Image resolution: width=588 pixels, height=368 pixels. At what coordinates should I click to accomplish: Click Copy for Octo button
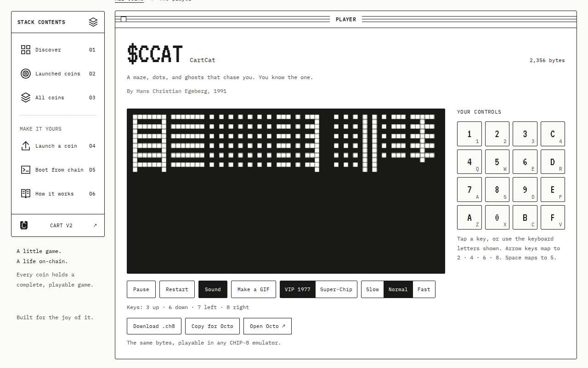pyautogui.click(x=212, y=326)
